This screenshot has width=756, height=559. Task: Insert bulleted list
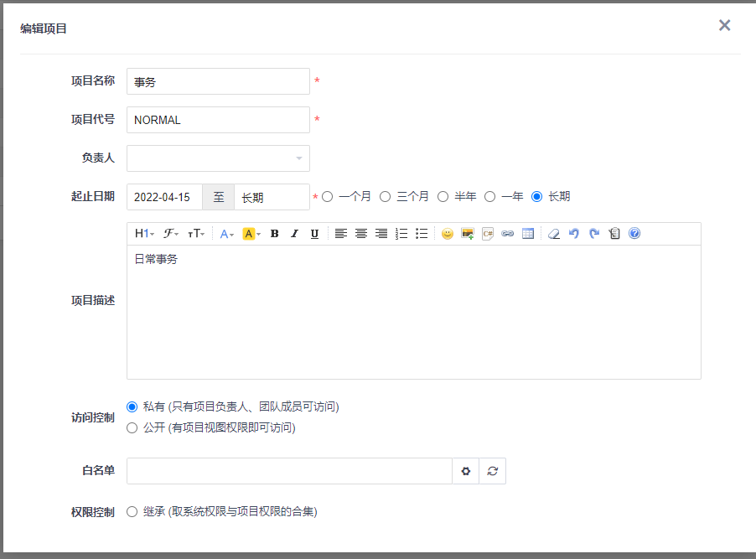tap(422, 234)
